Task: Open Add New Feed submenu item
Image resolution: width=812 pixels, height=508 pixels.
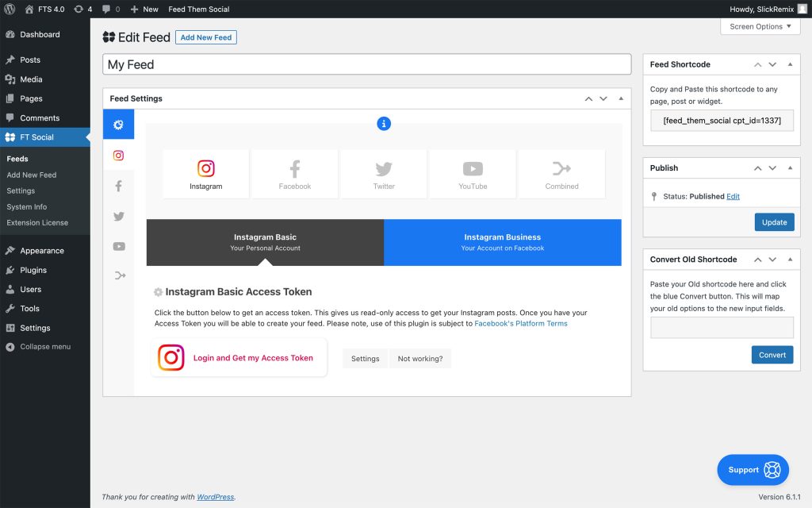Action: (x=32, y=175)
